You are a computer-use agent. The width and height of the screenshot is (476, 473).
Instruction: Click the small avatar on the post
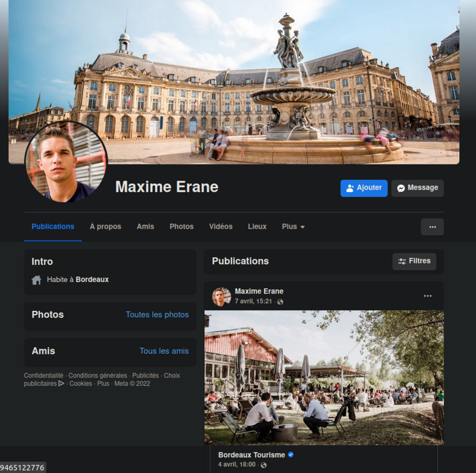221,297
